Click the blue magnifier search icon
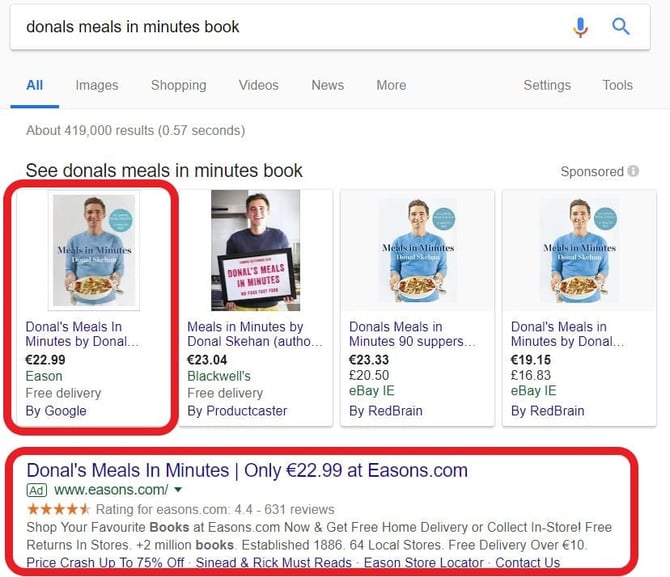This screenshot has width=670, height=577. click(x=621, y=27)
